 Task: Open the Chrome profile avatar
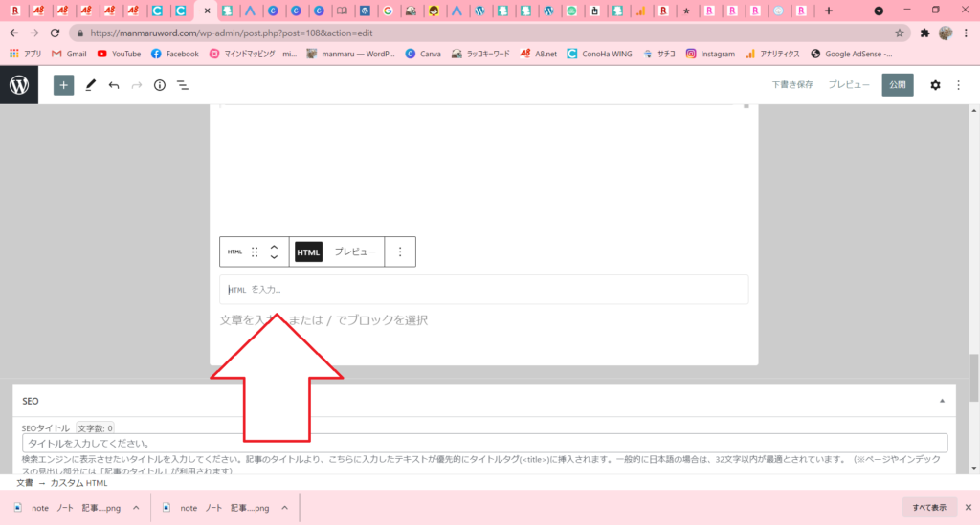[x=946, y=33]
